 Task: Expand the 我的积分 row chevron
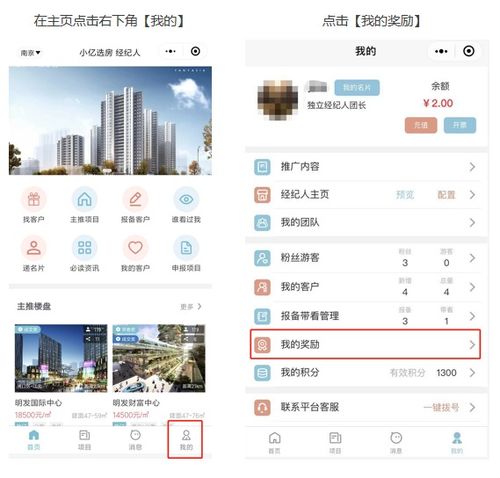[x=472, y=373]
